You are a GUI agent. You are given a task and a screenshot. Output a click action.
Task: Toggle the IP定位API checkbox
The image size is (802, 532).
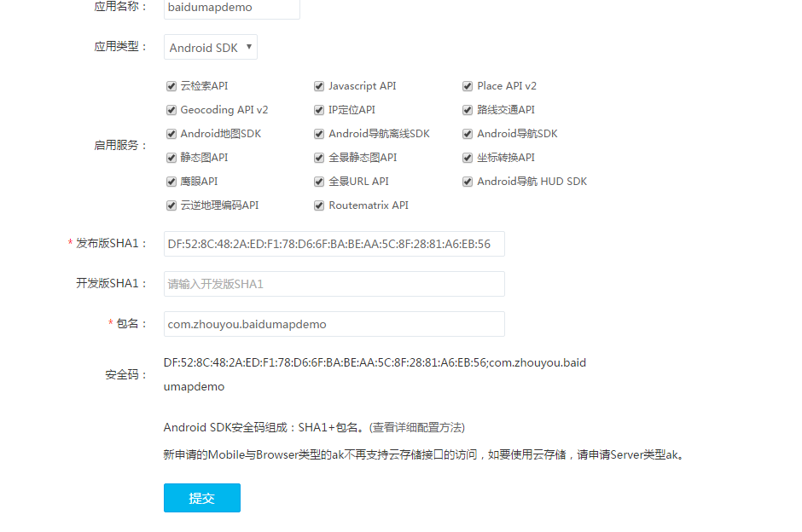pos(319,110)
